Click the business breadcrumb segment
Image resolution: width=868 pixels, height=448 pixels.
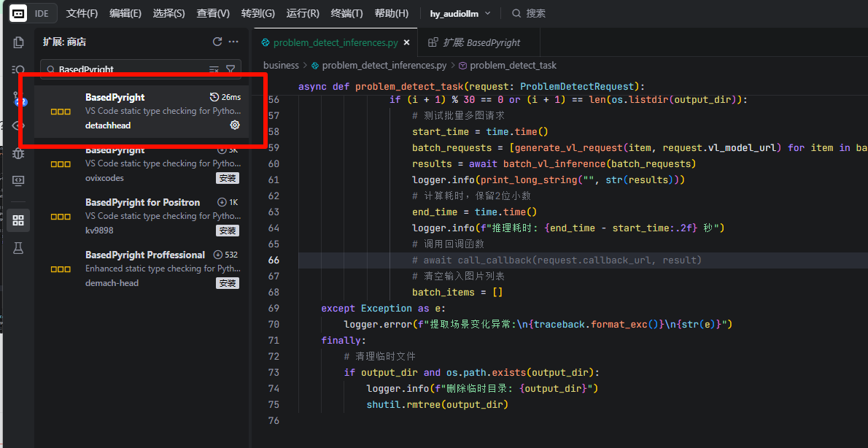click(x=281, y=65)
